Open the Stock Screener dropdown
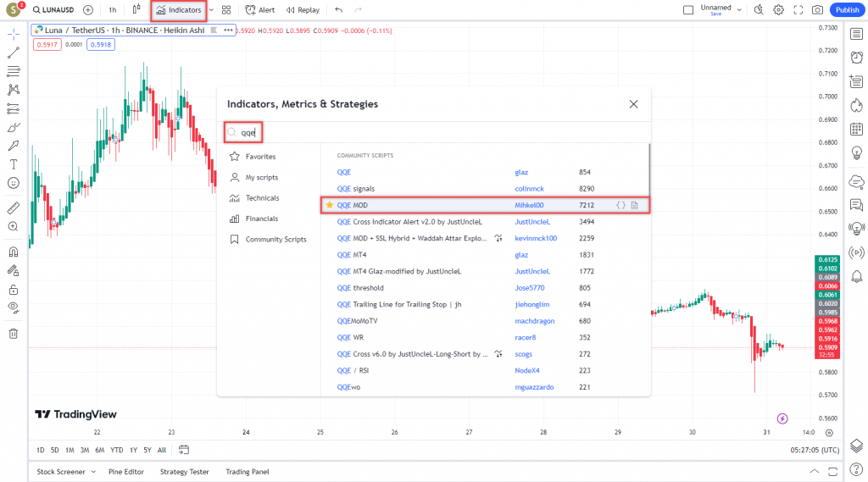This screenshot has width=868, height=482. point(66,472)
